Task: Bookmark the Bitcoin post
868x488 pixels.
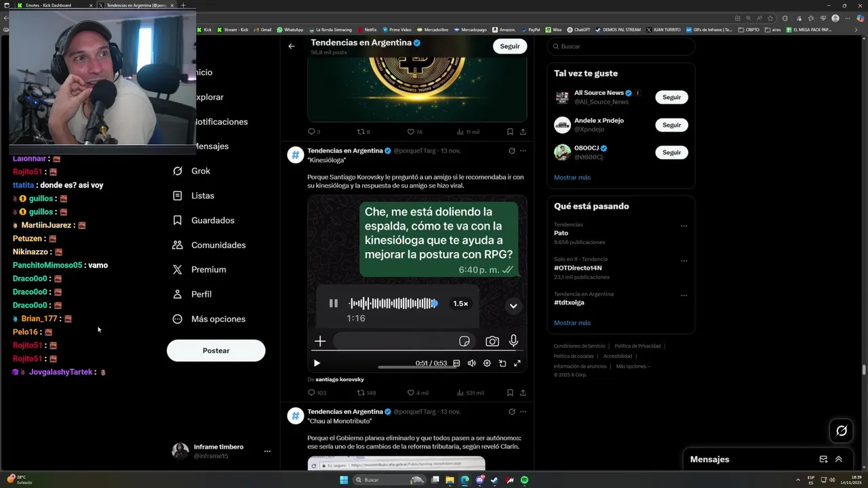Action: 510,131
